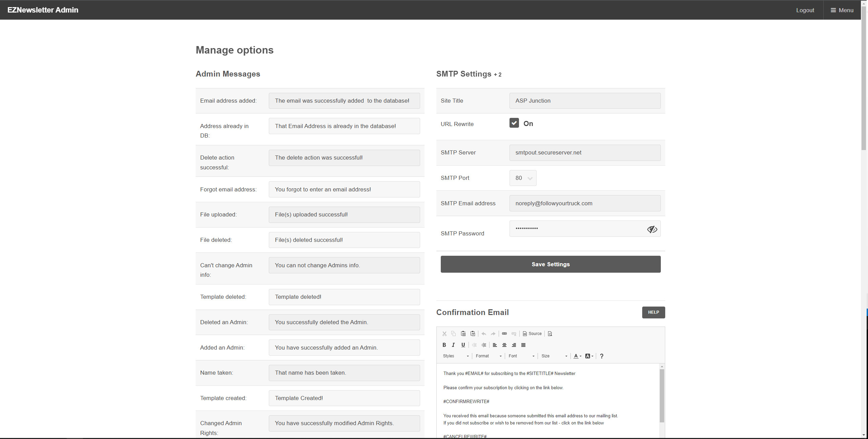Center align the editor text
The width and height of the screenshot is (868, 439).
pos(504,345)
